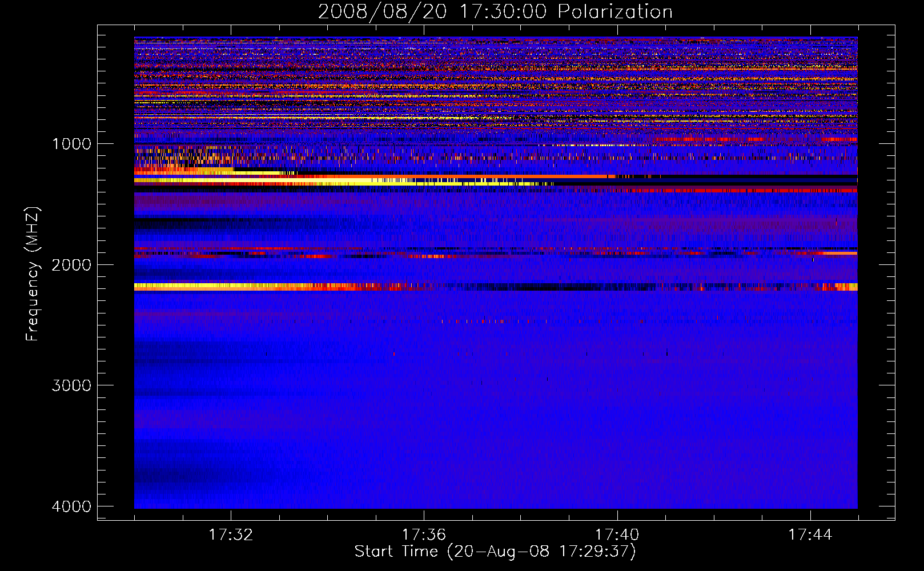Click the "Frequency (MHZ)" axis label
The height and width of the screenshot is (571, 924).
33,274
